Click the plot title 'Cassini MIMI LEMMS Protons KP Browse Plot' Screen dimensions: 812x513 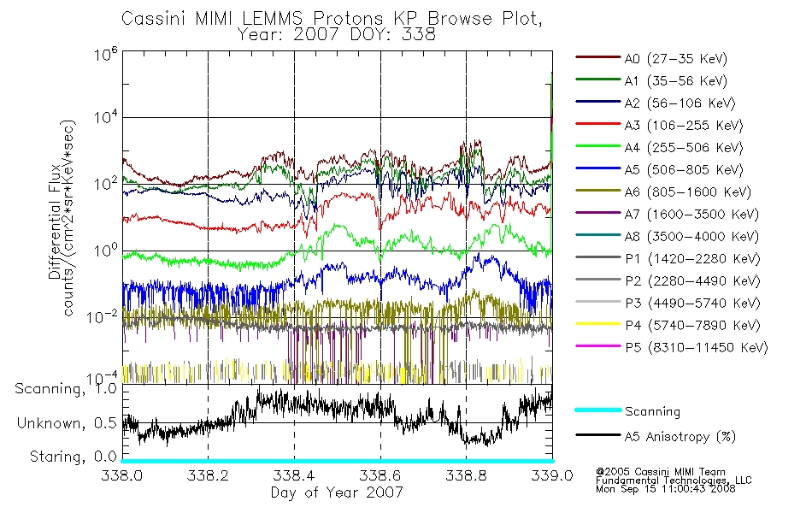click(332, 19)
